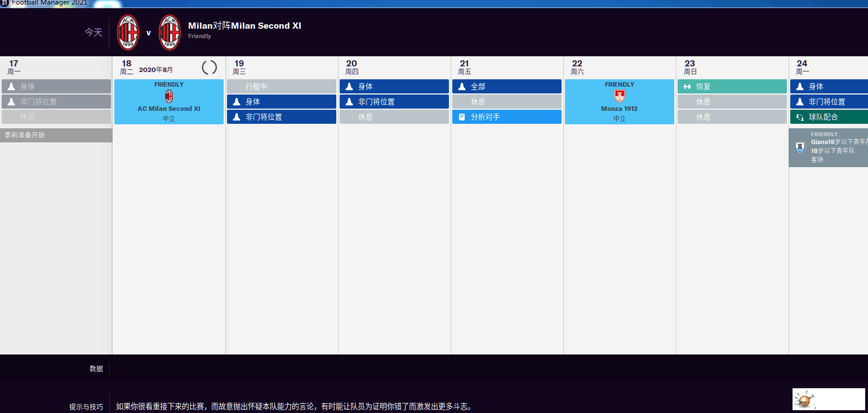The image size is (868, 413).
Task: Click the 今天 label
Action: point(94,33)
